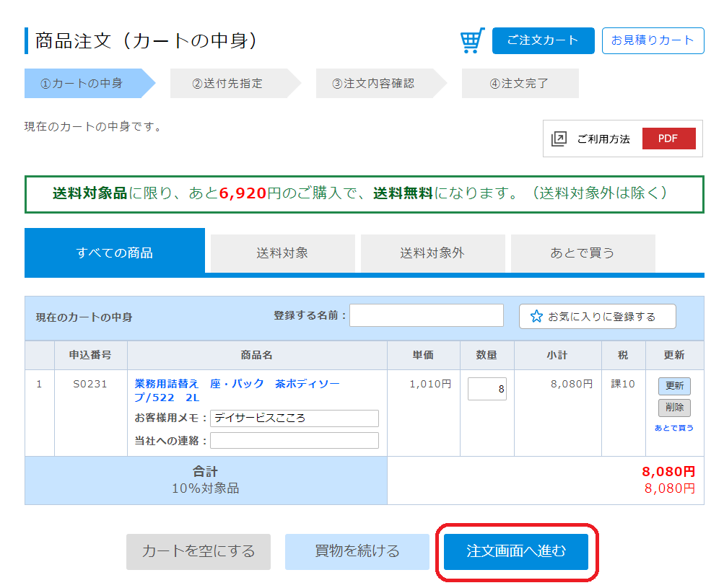
Task: Open the ご注文カート order cart
Action: [543, 40]
